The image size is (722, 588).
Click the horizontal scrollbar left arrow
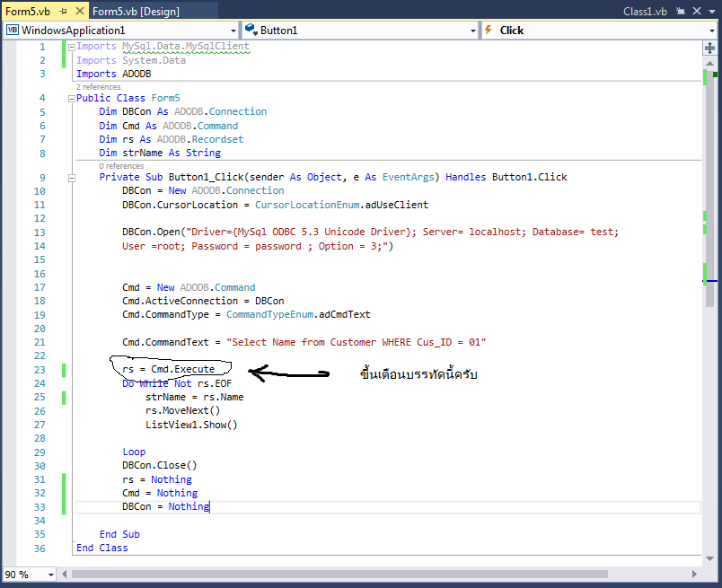pyautogui.click(x=64, y=575)
